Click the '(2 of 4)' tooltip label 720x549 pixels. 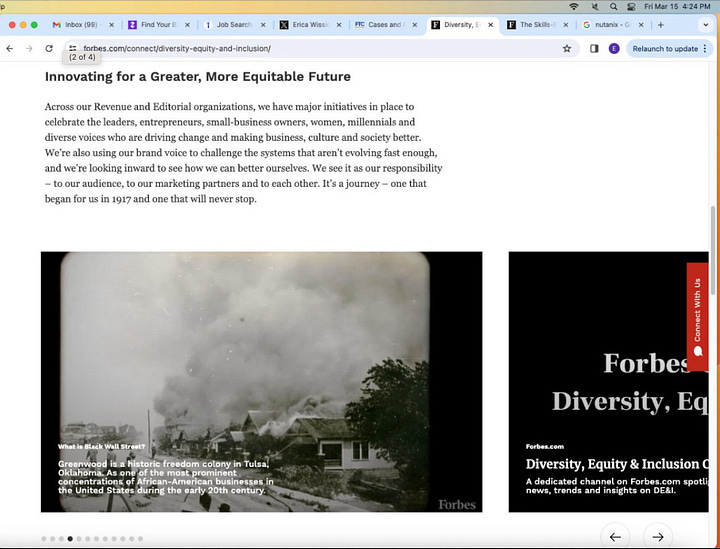click(x=82, y=57)
